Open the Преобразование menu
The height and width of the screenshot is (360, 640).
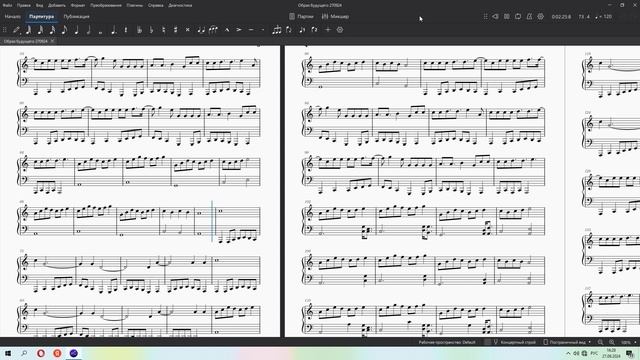pyautogui.click(x=106, y=5)
